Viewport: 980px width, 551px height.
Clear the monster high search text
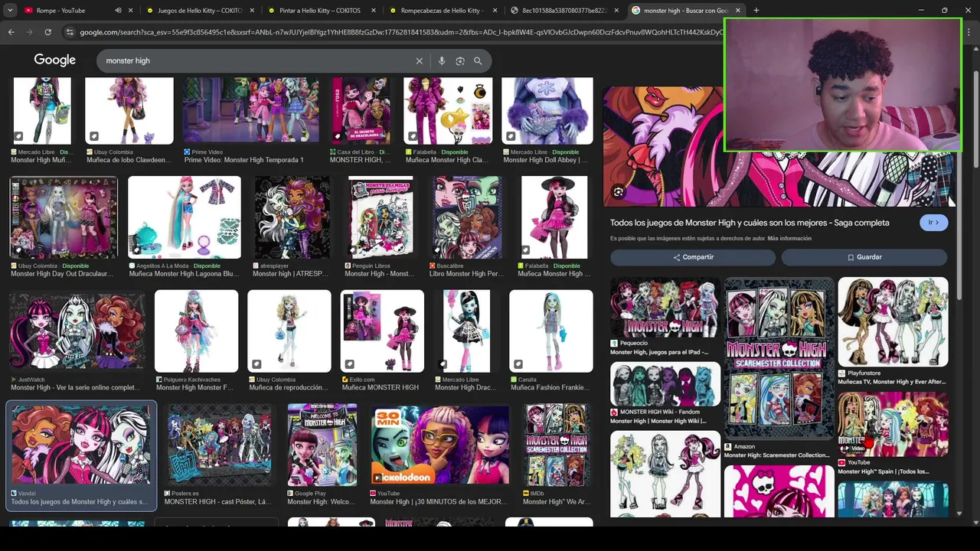tap(419, 60)
